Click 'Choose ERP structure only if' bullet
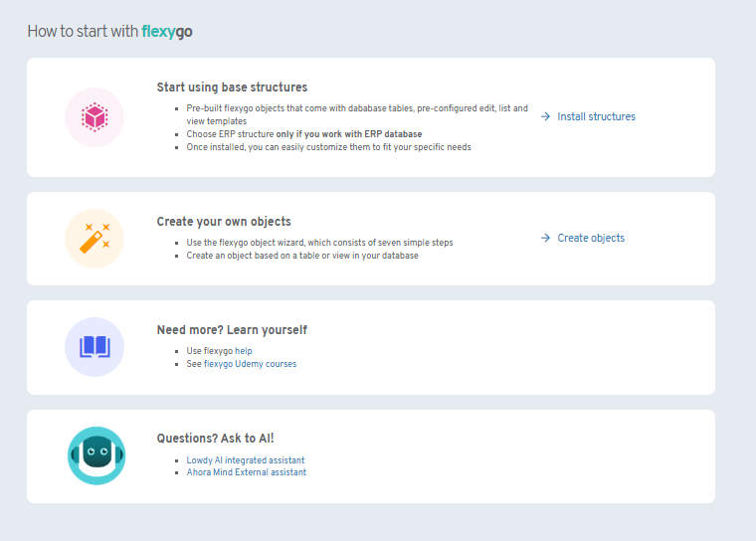This screenshot has height=541, width=756. click(304, 134)
